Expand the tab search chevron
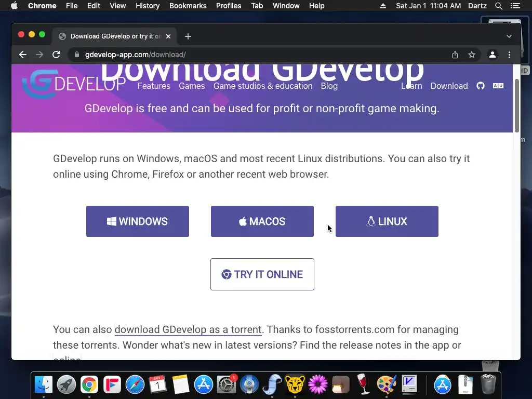The image size is (532, 399). 509,36
